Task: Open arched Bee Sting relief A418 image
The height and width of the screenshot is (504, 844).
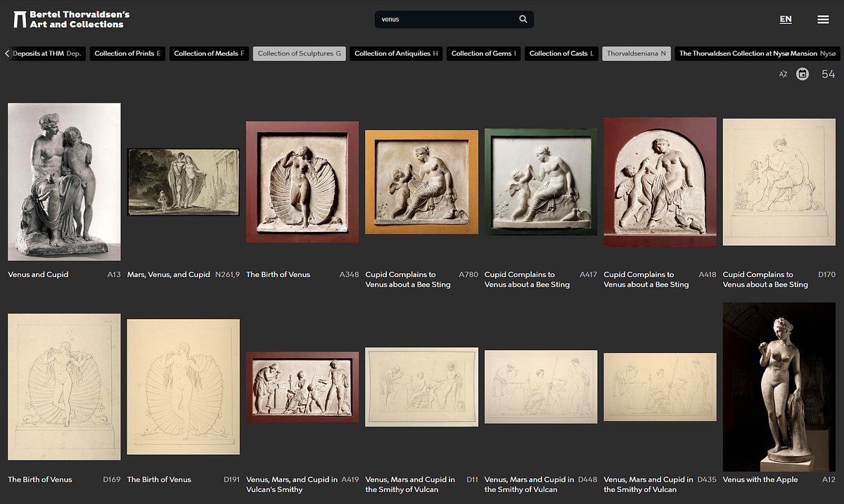Action: click(660, 182)
